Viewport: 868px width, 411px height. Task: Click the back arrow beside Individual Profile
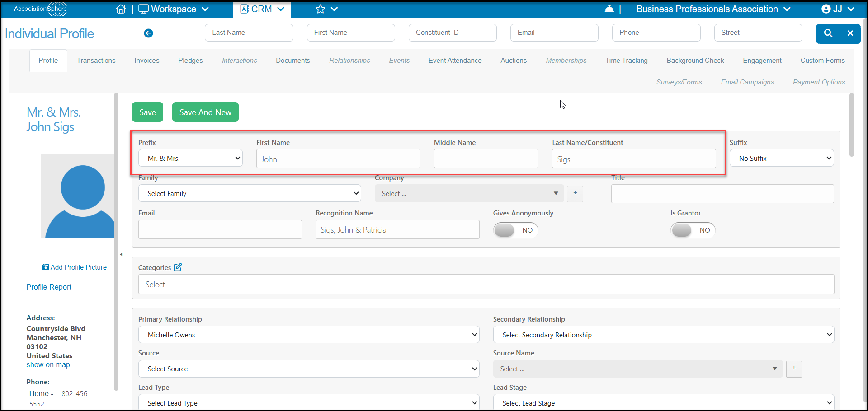[x=148, y=33]
